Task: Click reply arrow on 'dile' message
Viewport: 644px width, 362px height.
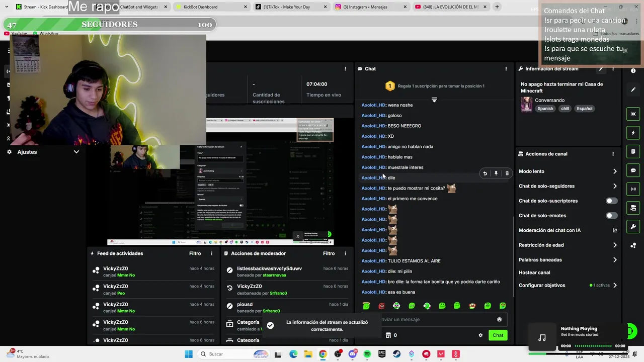Action: (485, 173)
